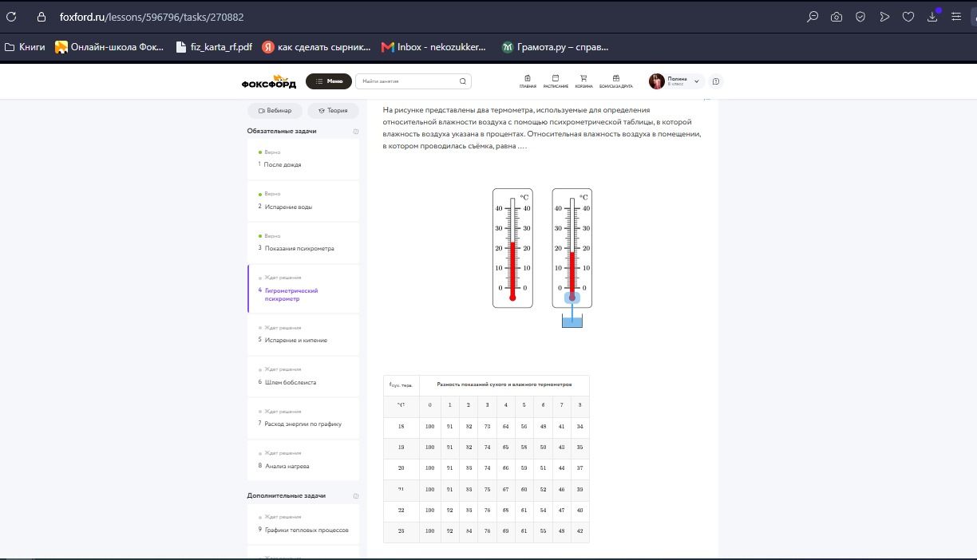Open the Gmail Inbox bookmark
977x560 pixels.
tap(433, 47)
